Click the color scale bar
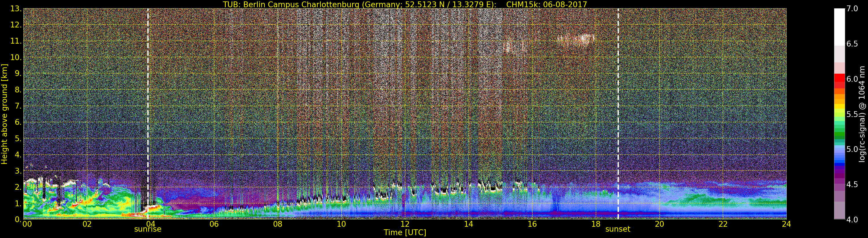Screen dimensions: 868x238 (839, 114)
